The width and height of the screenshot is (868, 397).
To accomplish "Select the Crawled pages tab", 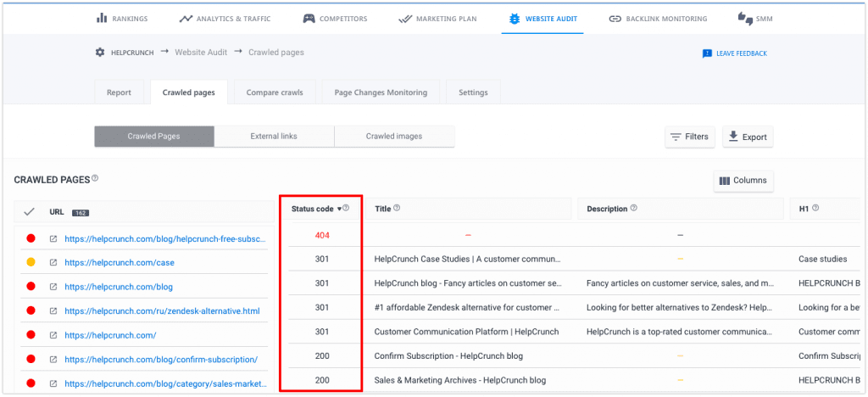I will click(189, 92).
